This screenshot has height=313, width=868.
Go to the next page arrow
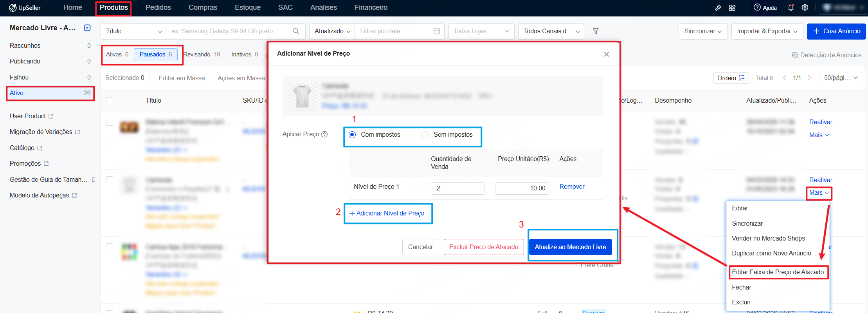(810, 78)
